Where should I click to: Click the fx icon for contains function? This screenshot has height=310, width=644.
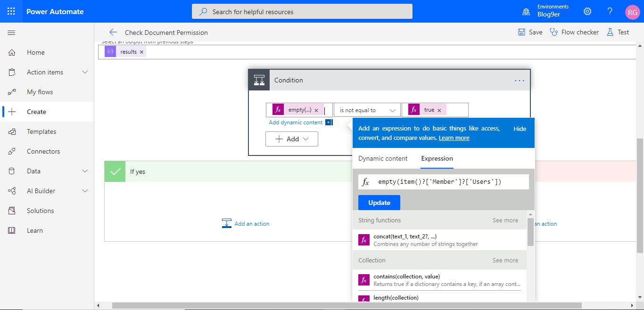pos(363,280)
